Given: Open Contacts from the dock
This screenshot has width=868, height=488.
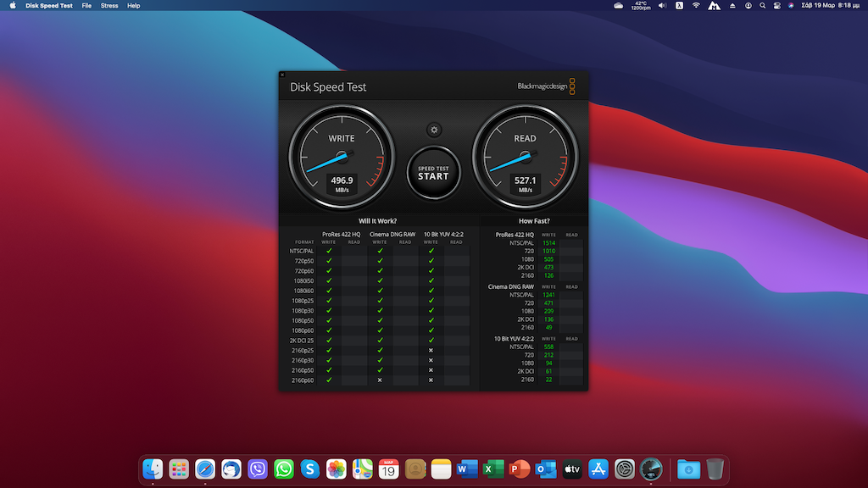Looking at the screenshot, I should click(x=415, y=469).
